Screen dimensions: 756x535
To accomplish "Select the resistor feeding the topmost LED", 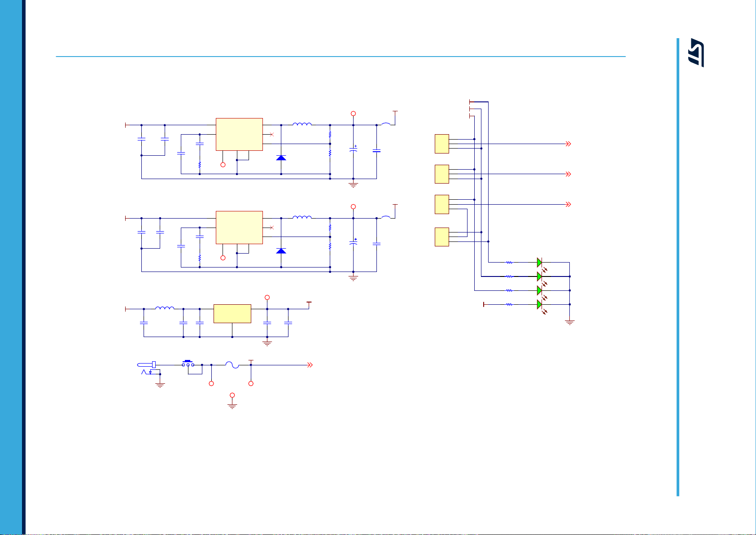I will 509,262.
